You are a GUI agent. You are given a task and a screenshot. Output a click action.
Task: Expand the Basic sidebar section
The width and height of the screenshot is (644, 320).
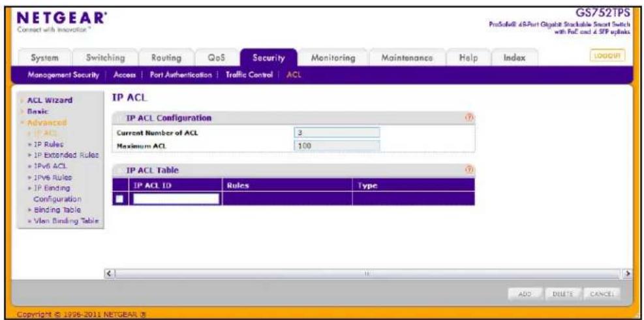point(38,111)
